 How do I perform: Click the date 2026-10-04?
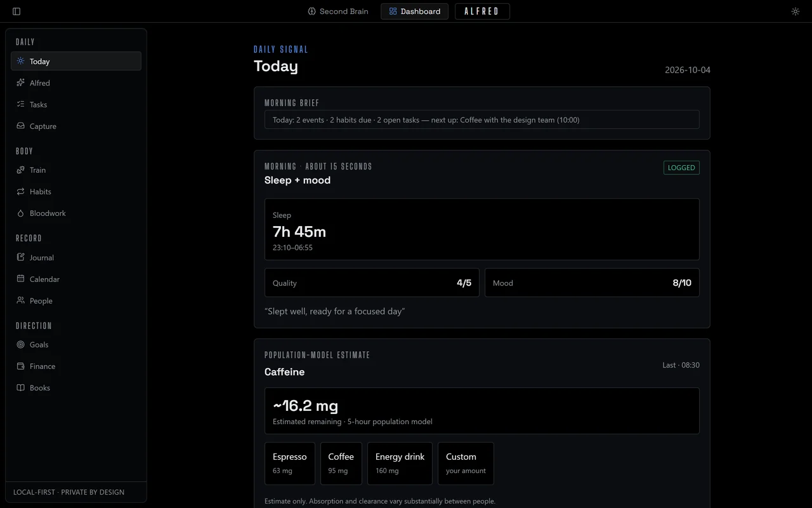point(688,70)
